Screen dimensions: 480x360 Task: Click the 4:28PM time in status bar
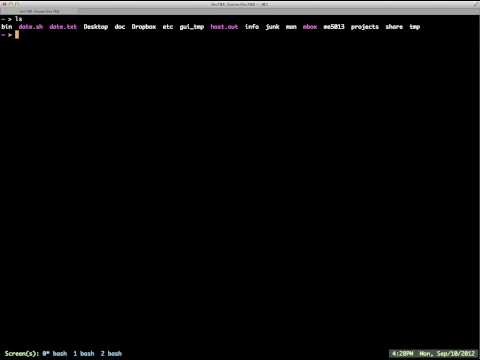tap(403, 353)
